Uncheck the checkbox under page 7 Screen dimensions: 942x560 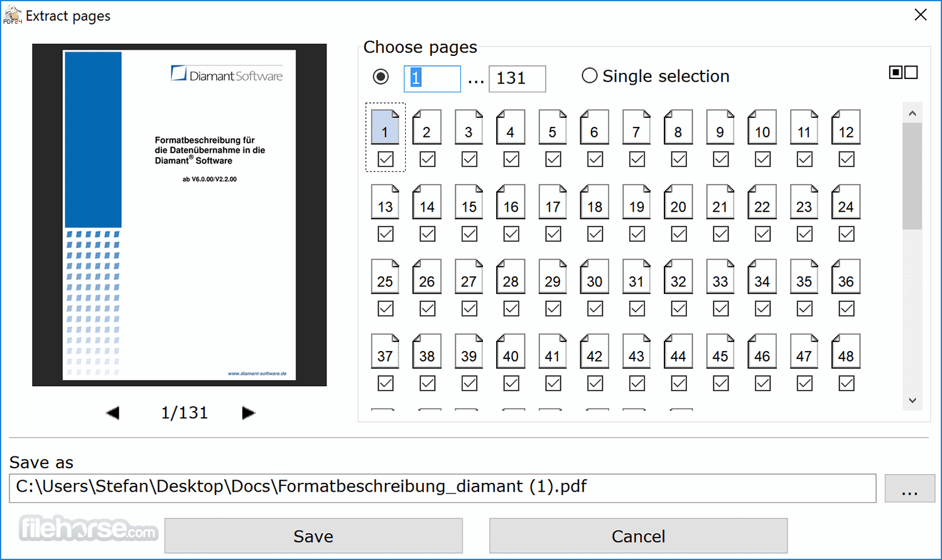tap(637, 159)
